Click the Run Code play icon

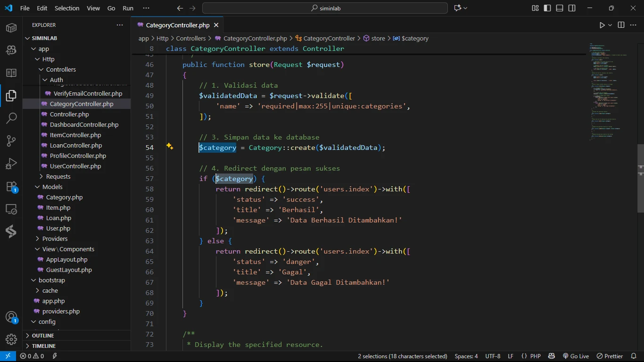click(602, 25)
